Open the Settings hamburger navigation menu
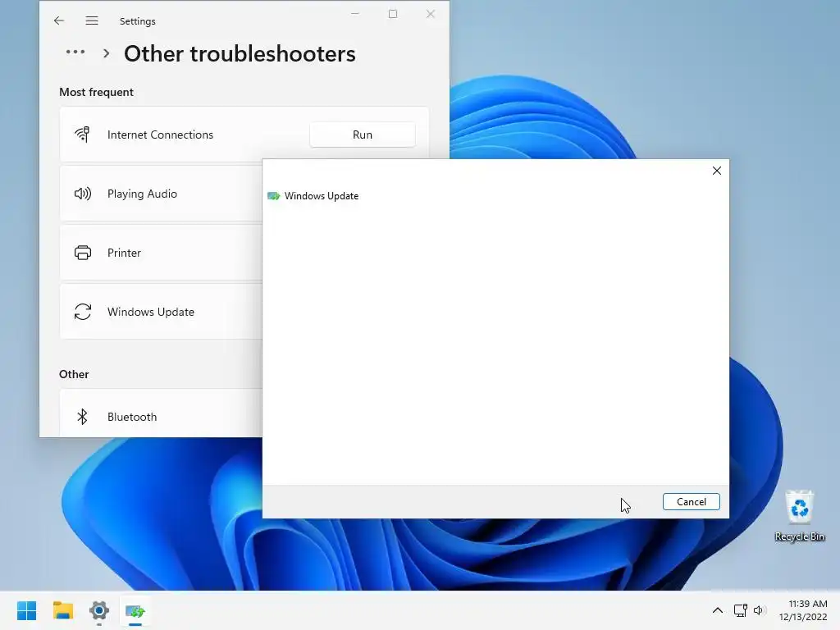840x630 pixels. [x=92, y=21]
